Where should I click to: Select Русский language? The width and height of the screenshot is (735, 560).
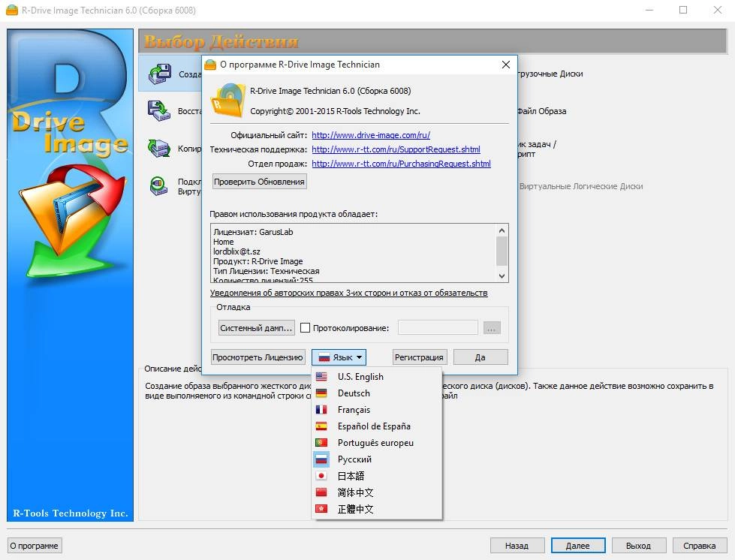point(377,459)
